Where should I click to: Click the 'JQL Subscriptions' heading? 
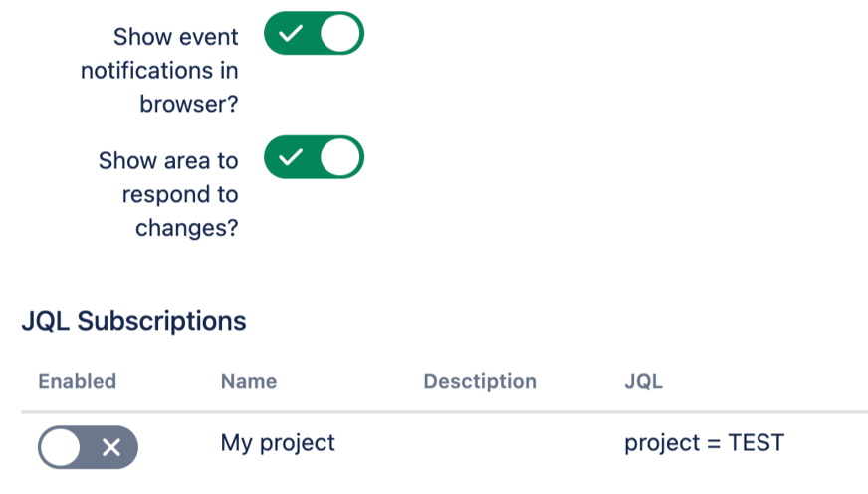tap(133, 321)
